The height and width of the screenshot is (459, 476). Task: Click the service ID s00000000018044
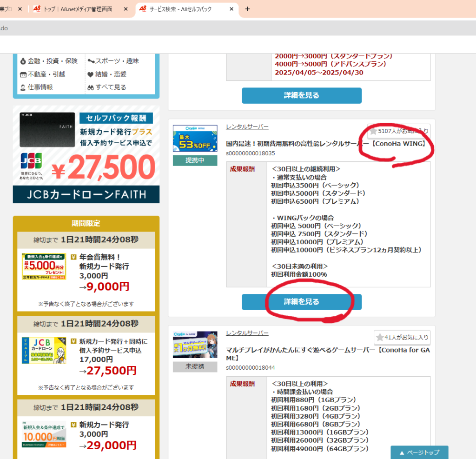tap(251, 368)
